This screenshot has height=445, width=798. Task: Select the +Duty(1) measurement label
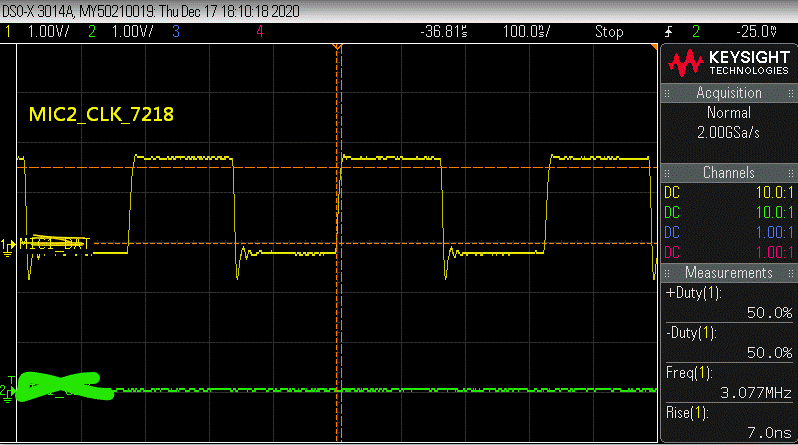694,293
